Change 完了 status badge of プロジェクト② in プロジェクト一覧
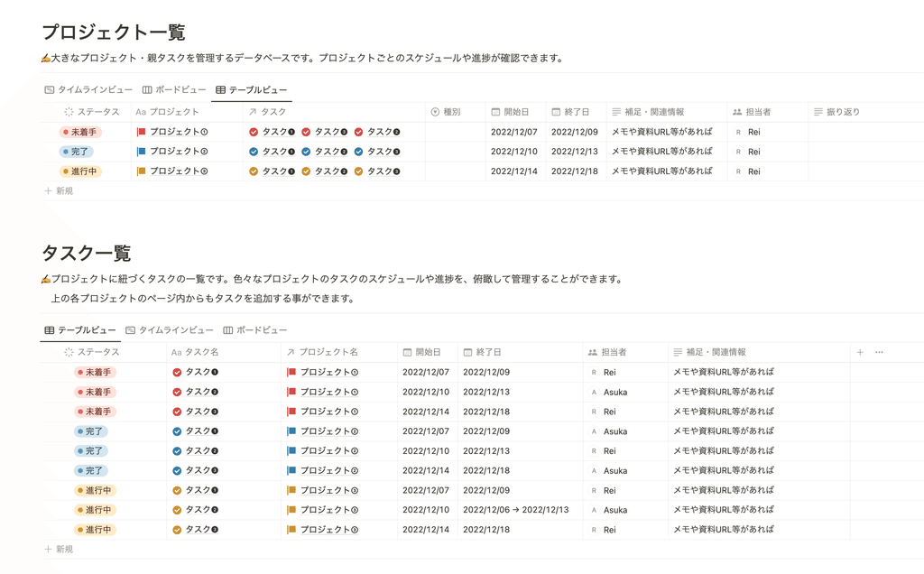Viewport: 924px width, 574px height. pyautogui.click(x=77, y=152)
